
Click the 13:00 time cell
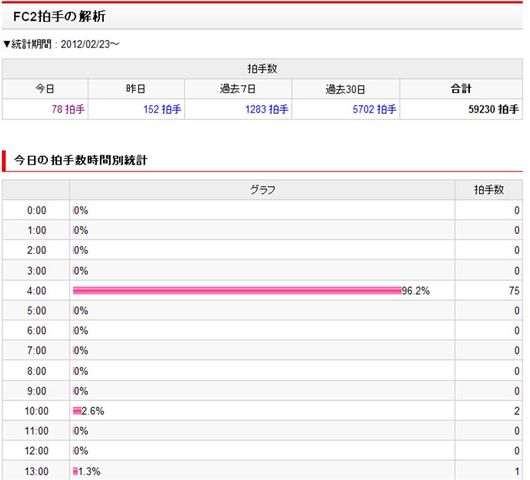point(37,471)
